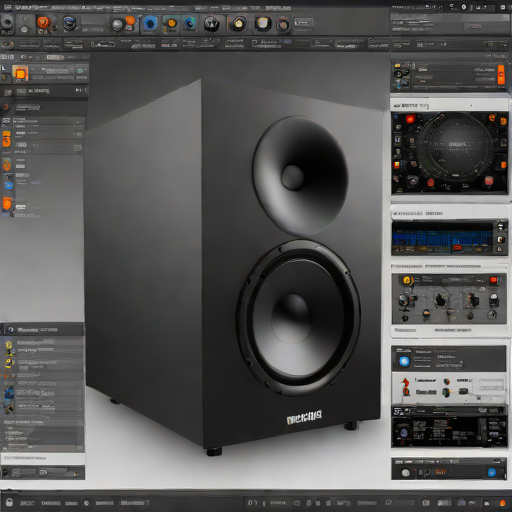
Task: Click the blue round button in bottom-right strip
Action: 492,472
